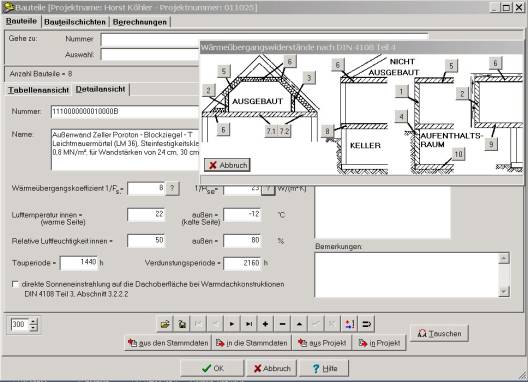
Task: Select label 7.2 below the AUSGEBAUT attic
Action: click(284, 131)
